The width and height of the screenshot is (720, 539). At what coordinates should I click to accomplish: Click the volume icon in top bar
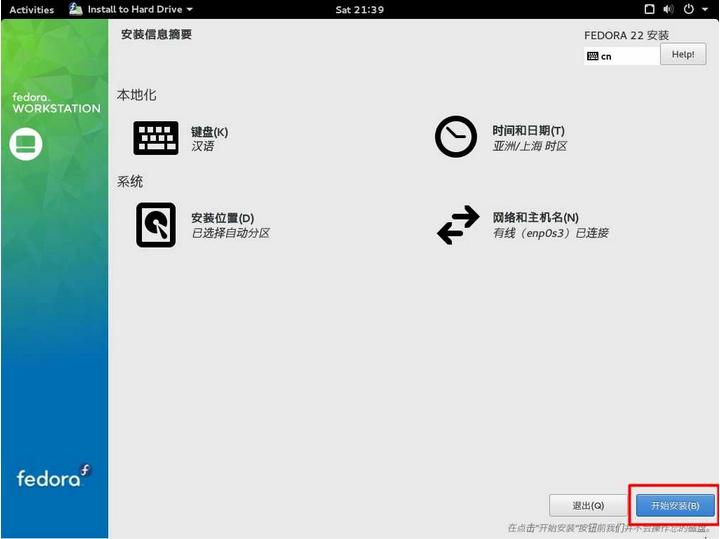pyautogui.click(x=668, y=9)
